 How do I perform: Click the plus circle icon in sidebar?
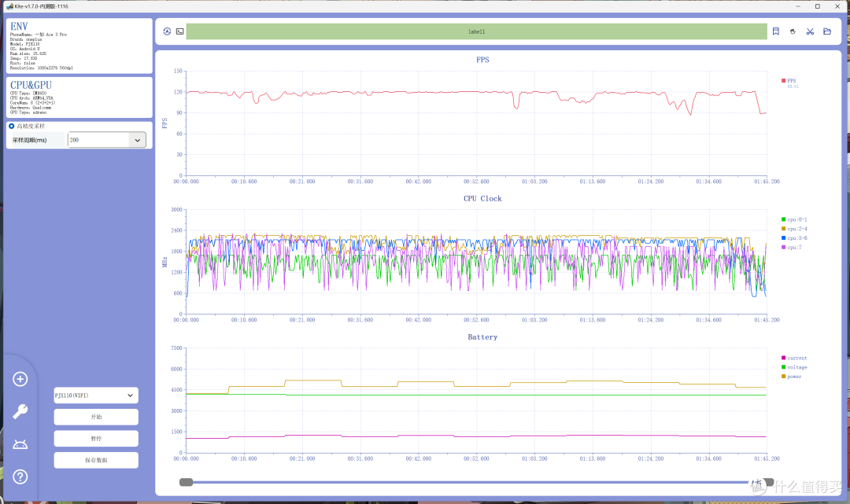pos(20,379)
